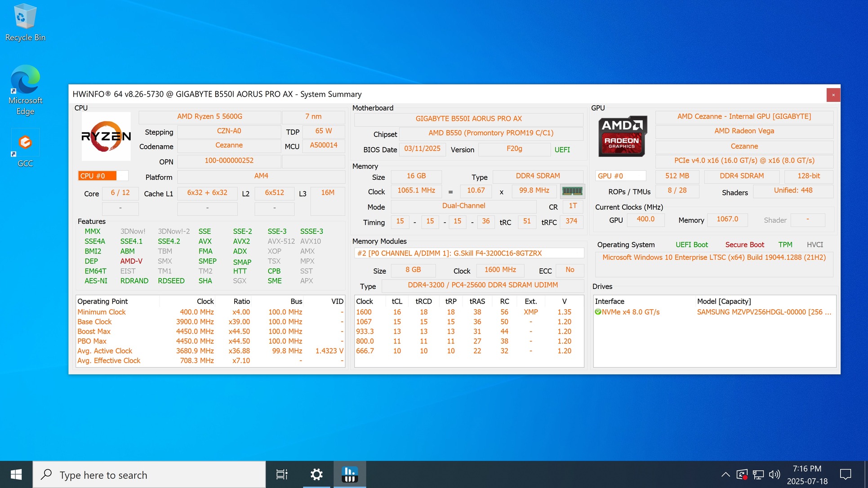Show hidden system tray icons
This screenshot has width=868, height=488.
pos(725,474)
